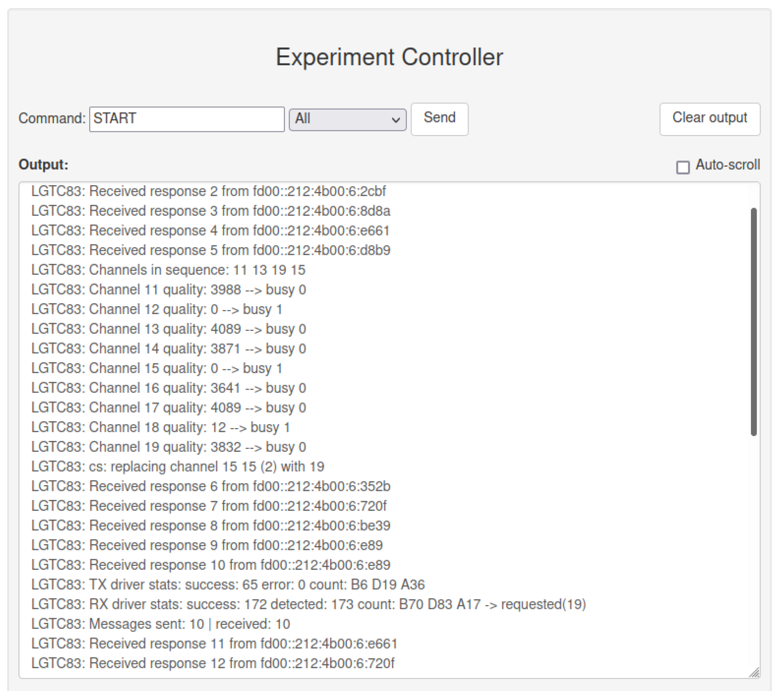Click the Received response 12 log line
Screen dimensions: 779x700
coord(213,663)
